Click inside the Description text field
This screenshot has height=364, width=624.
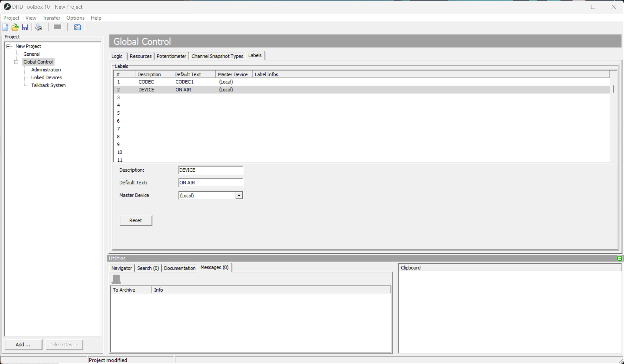point(211,170)
